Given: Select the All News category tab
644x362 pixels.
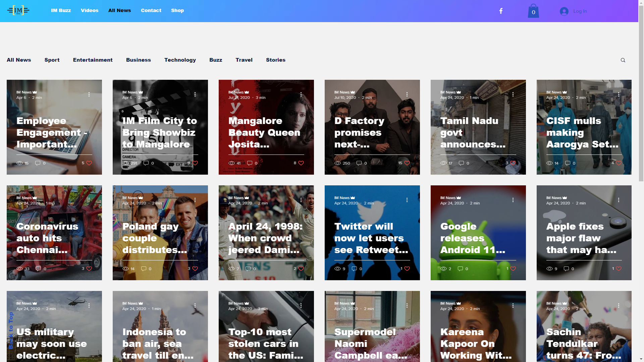Looking at the screenshot, I should (x=19, y=60).
